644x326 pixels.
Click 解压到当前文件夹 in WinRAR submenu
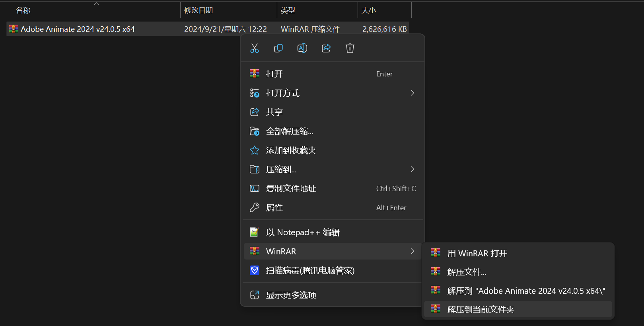(x=481, y=310)
